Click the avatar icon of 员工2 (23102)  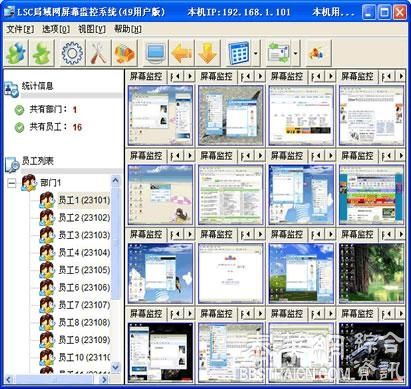point(47,218)
